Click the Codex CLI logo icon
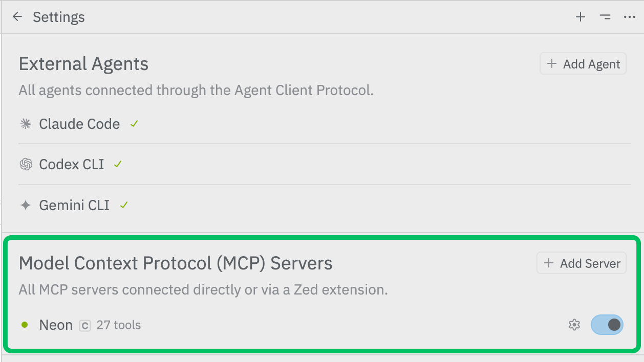644x362 pixels. pyautogui.click(x=25, y=164)
